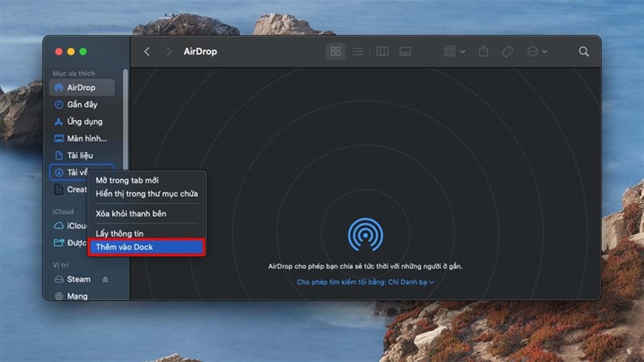This screenshot has width=644, height=362.
Task: Switch to column view
Action: point(382,51)
